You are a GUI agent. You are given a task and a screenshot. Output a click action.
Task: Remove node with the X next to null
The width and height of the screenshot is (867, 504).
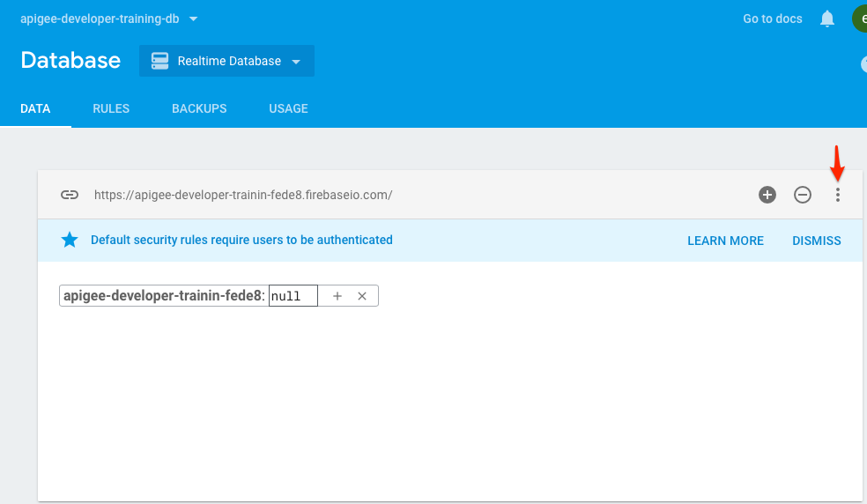pyautogui.click(x=362, y=296)
